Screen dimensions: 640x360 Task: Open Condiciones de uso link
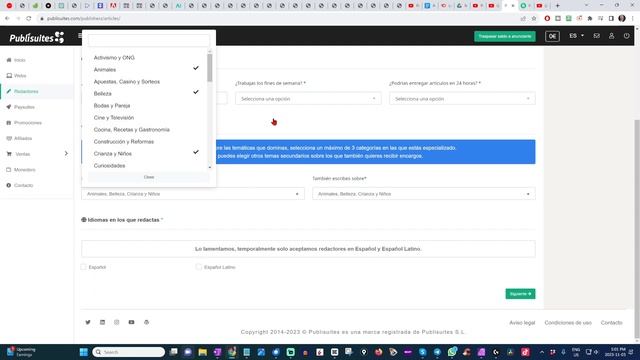point(568,322)
